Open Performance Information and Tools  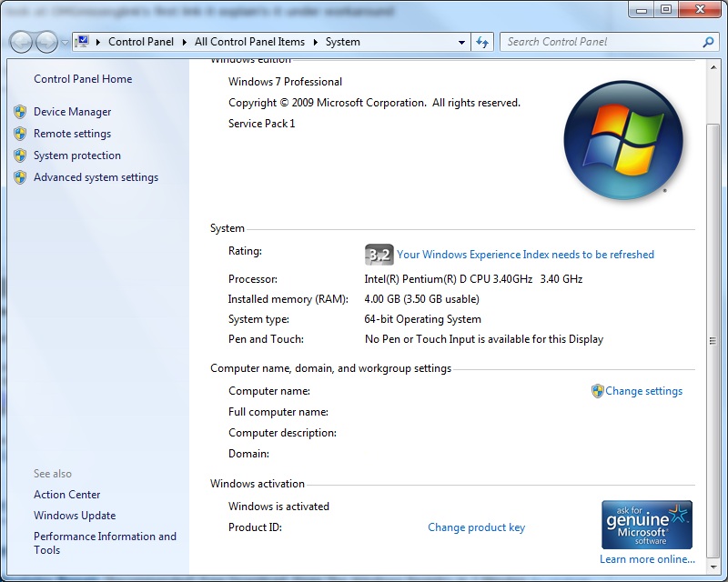[x=105, y=543]
